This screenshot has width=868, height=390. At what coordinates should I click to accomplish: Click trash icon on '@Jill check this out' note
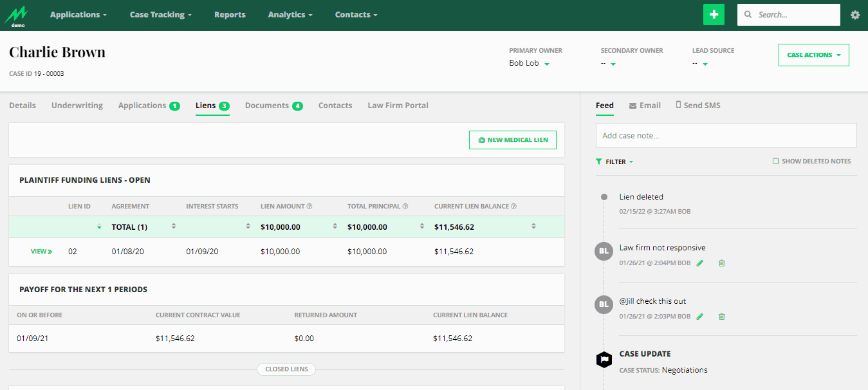point(721,317)
